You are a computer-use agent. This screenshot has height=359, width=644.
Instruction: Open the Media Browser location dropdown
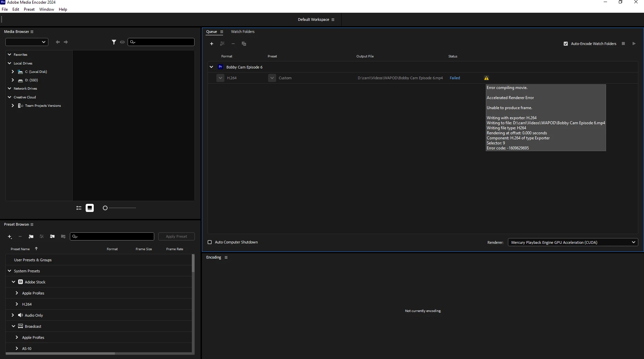tap(27, 42)
